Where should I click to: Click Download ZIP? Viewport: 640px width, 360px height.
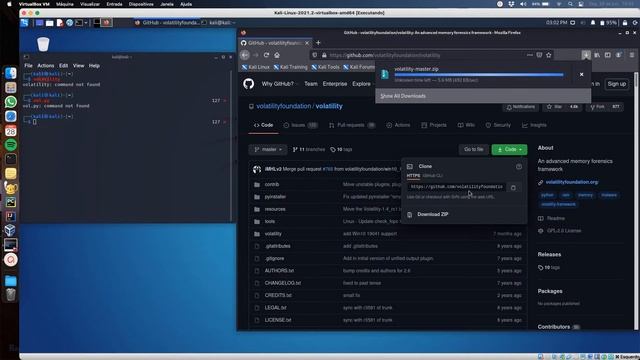(433, 214)
